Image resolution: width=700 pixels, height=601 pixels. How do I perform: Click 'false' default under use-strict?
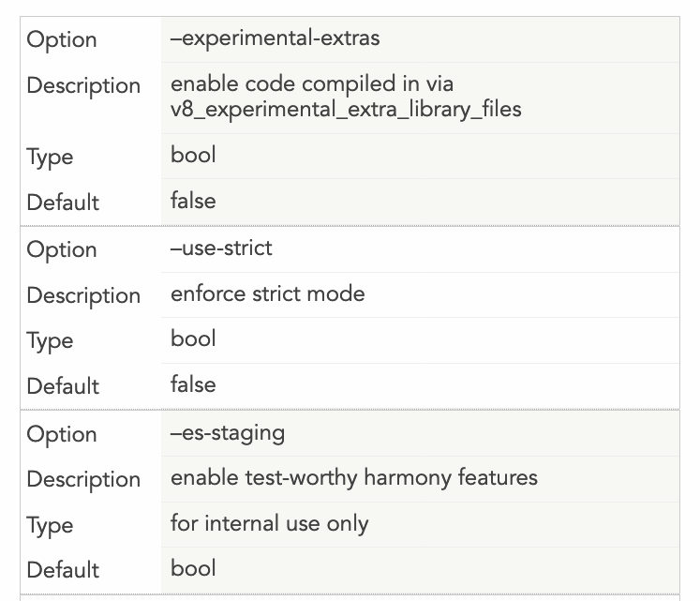click(193, 384)
